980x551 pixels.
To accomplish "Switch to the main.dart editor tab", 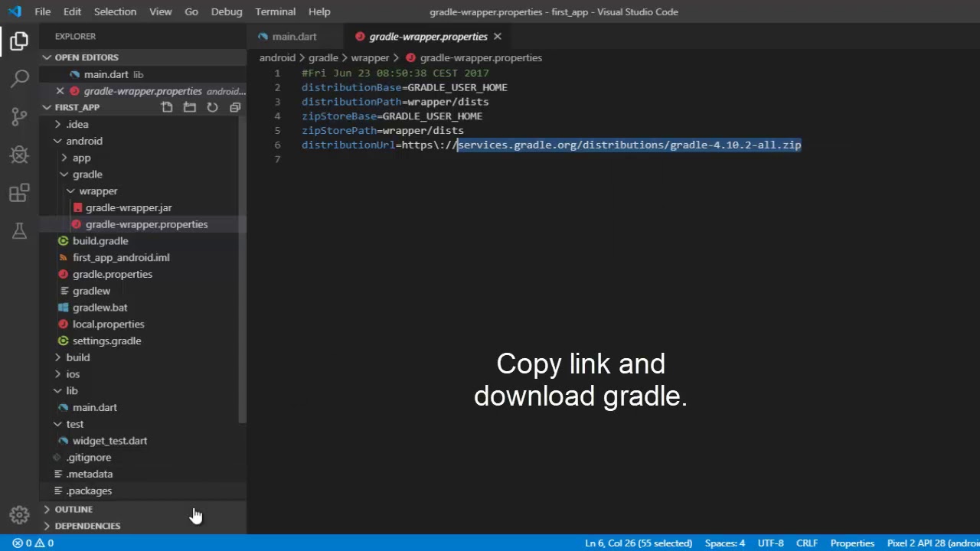I will point(294,37).
